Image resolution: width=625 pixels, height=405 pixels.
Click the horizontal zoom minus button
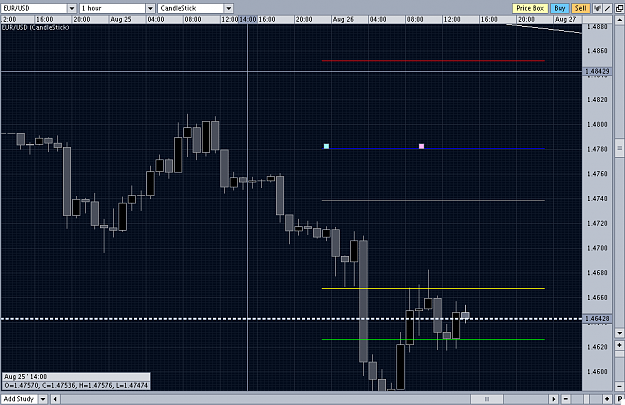tap(566, 399)
